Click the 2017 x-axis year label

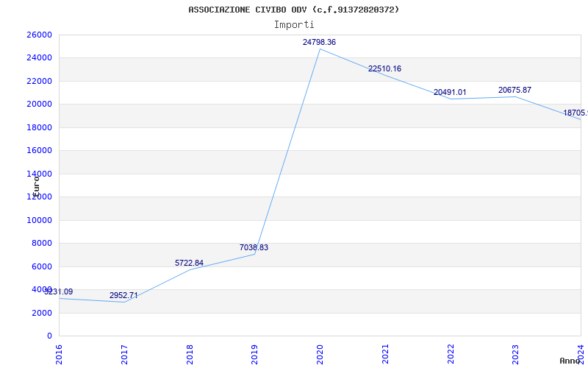[x=124, y=354]
